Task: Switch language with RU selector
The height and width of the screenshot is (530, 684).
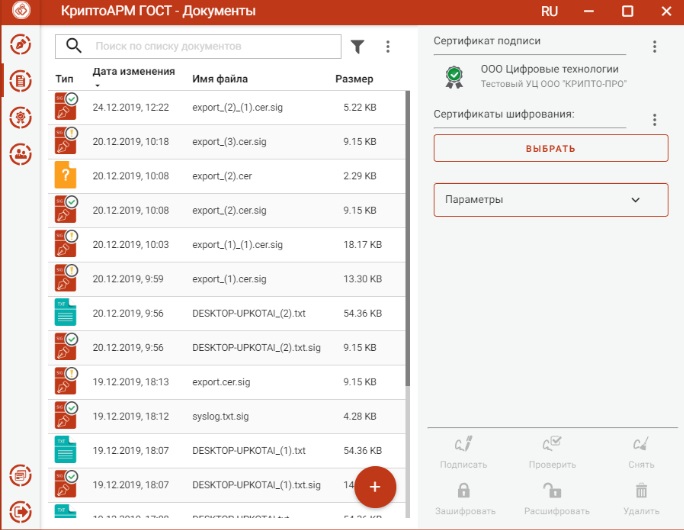Action: [x=549, y=11]
